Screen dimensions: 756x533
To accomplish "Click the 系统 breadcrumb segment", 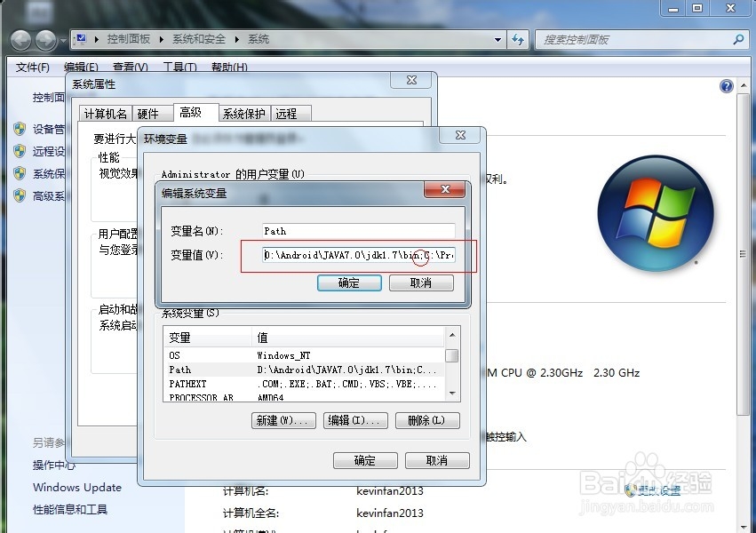I will pos(259,39).
